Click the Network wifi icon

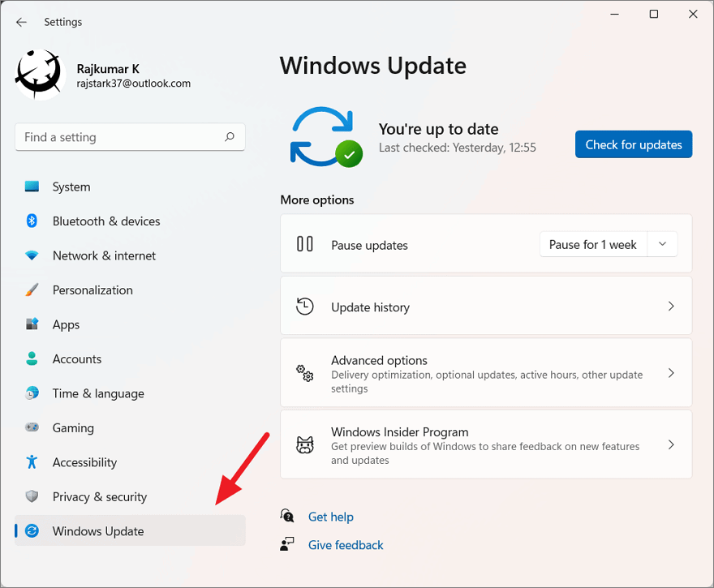tap(32, 255)
